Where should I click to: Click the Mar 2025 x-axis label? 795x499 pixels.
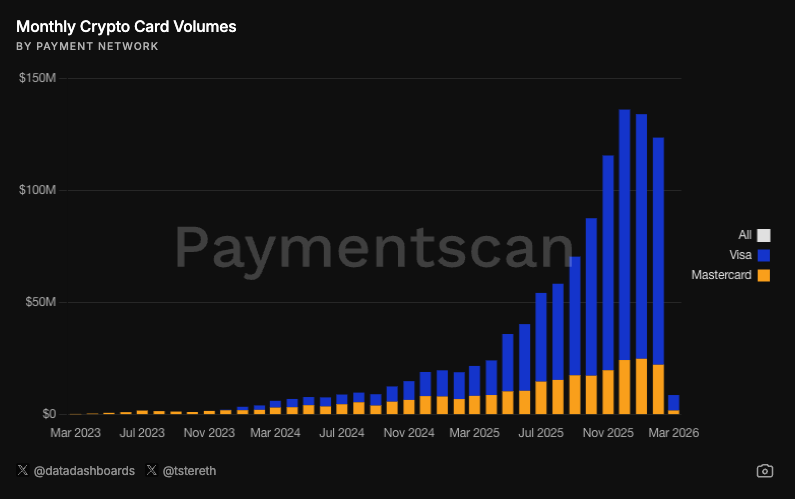click(475, 433)
